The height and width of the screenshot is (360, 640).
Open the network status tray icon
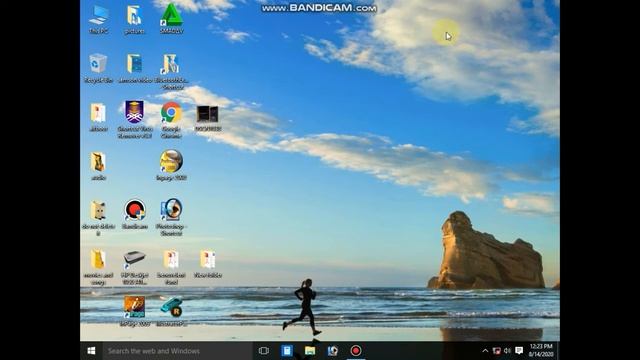pos(496,351)
